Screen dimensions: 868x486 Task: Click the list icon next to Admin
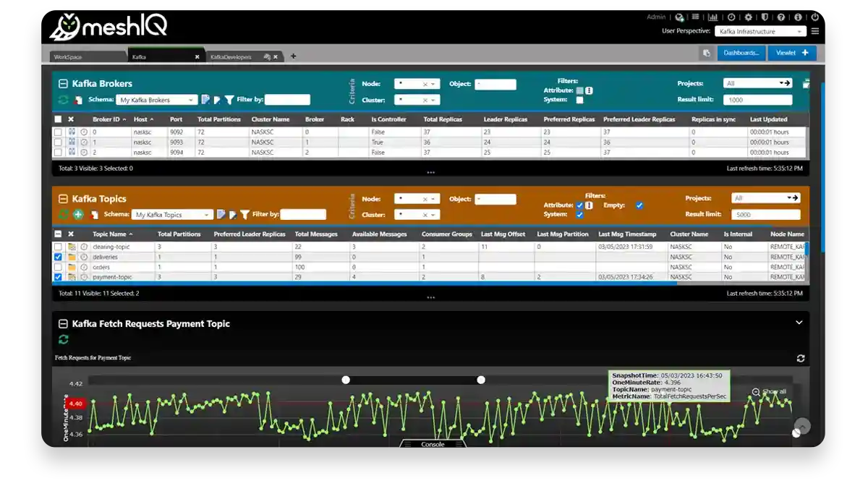(x=696, y=17)
